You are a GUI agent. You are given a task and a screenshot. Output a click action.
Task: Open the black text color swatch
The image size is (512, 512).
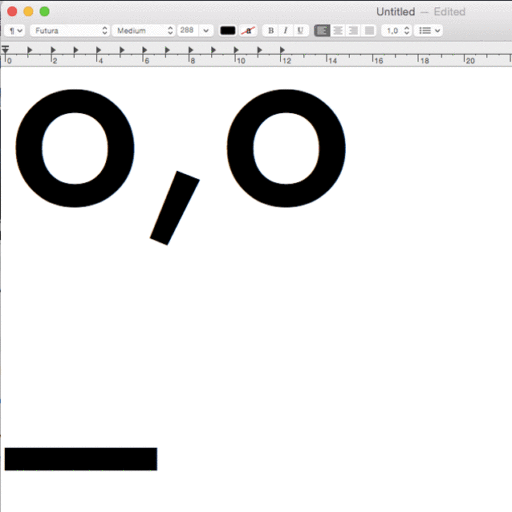pos(228,31)
